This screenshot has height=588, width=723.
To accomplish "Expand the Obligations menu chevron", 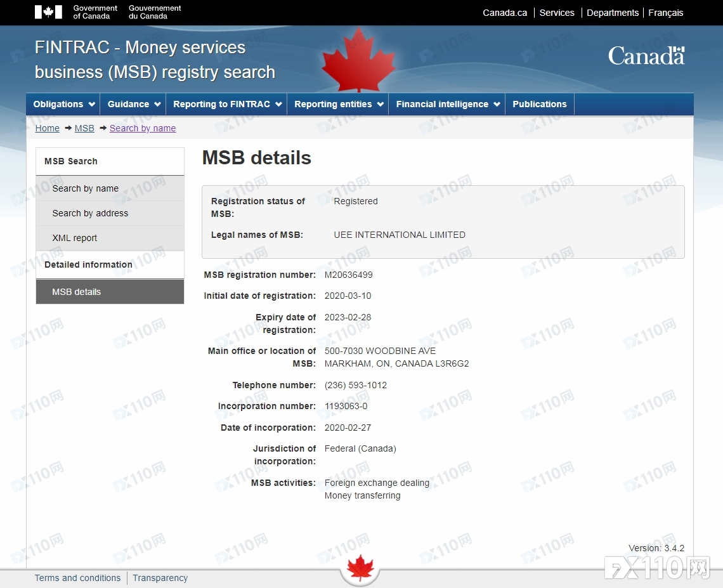I will point(92,105).
